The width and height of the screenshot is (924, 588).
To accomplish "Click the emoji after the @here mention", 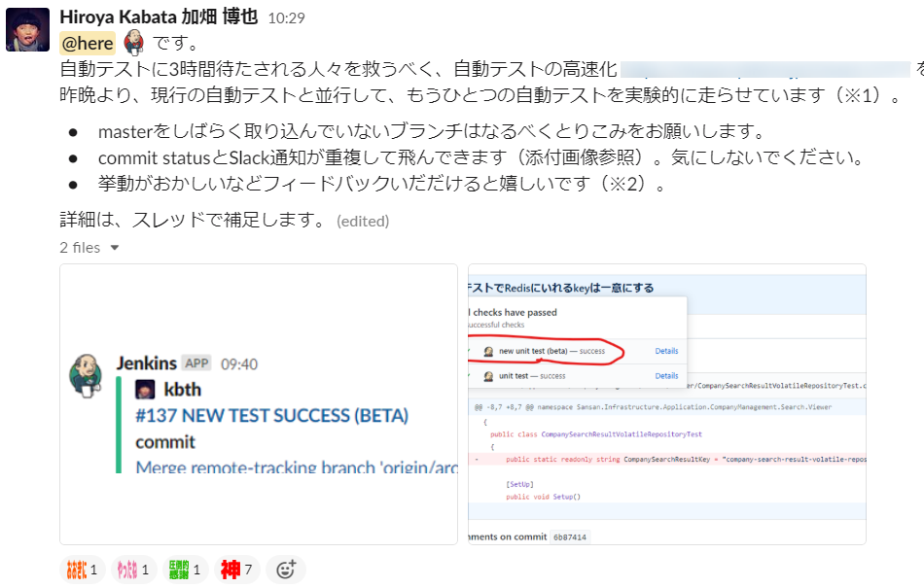I will pyautogui.click(x=132, y=42).
